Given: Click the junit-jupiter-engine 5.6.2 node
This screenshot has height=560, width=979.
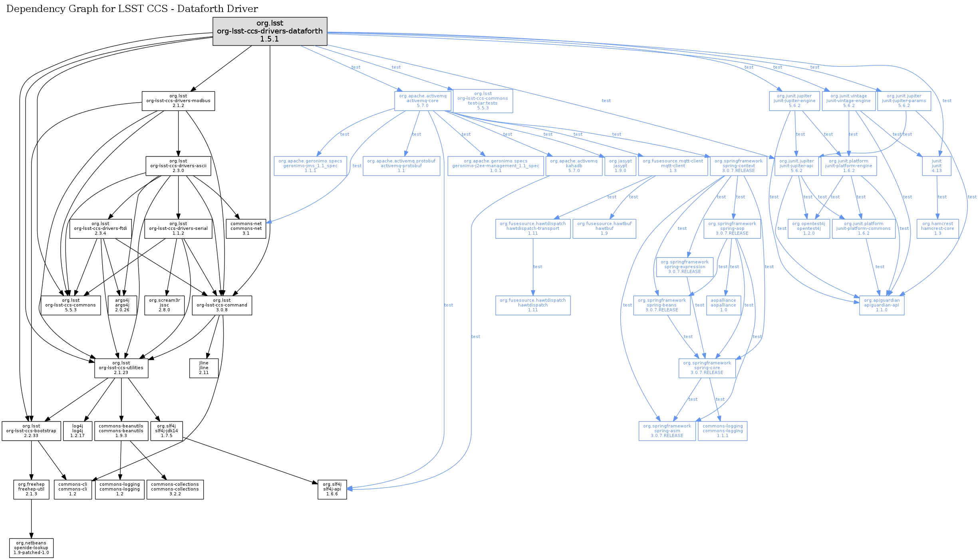Looking at the screenshot, I should pyautogui.click(x=794, y=101).
